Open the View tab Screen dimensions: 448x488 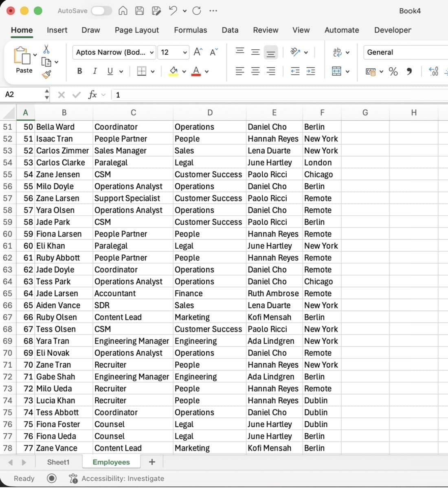(301, 30)
